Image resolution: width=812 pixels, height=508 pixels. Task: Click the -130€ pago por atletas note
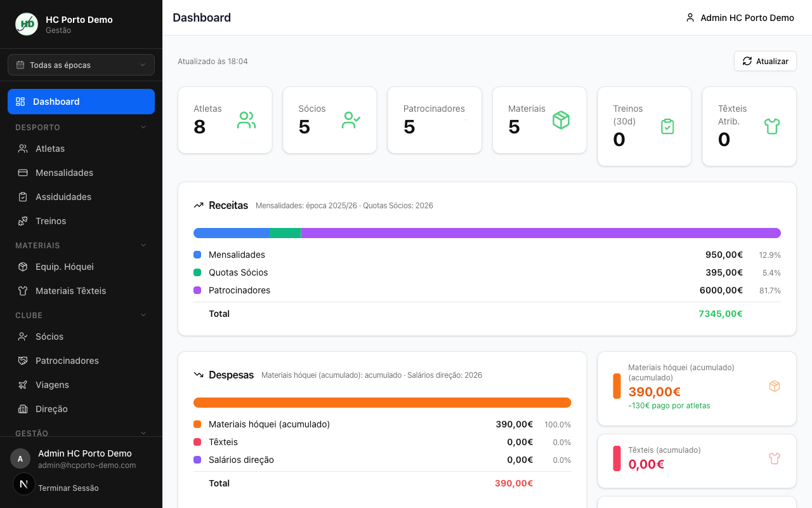669,406
